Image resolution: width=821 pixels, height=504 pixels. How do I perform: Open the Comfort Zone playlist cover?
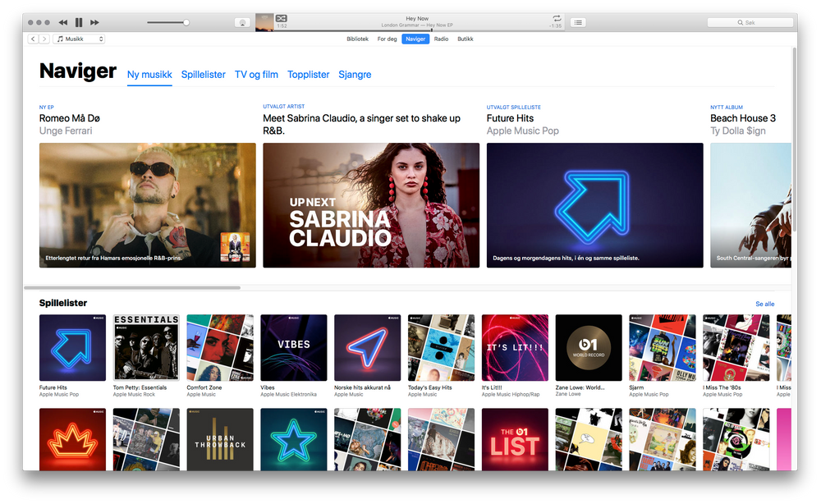[x=220, y=347]
